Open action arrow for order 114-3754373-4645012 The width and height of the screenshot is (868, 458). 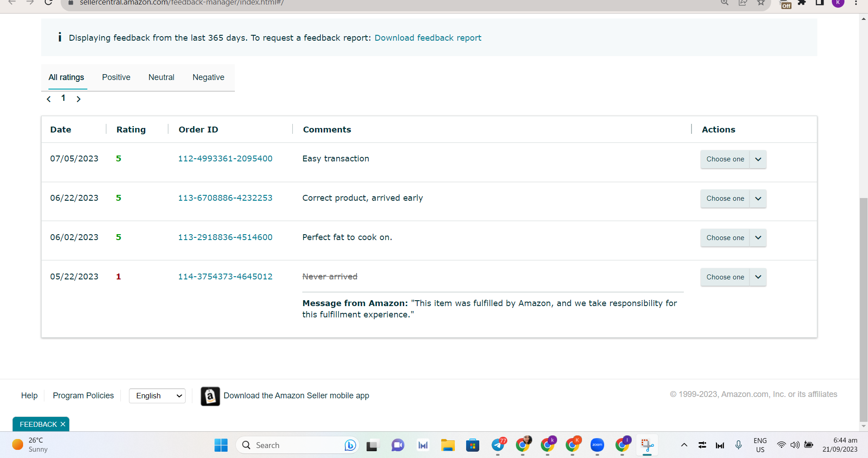(x=758, y=277)
